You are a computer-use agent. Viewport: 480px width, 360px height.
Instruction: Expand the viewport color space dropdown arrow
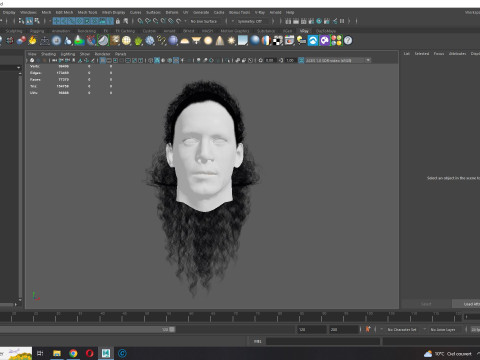point(368,60)
